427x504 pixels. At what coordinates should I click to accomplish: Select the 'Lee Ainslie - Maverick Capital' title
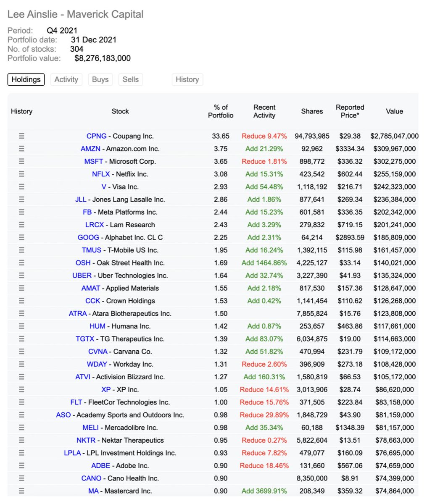(x=76, y=14)
